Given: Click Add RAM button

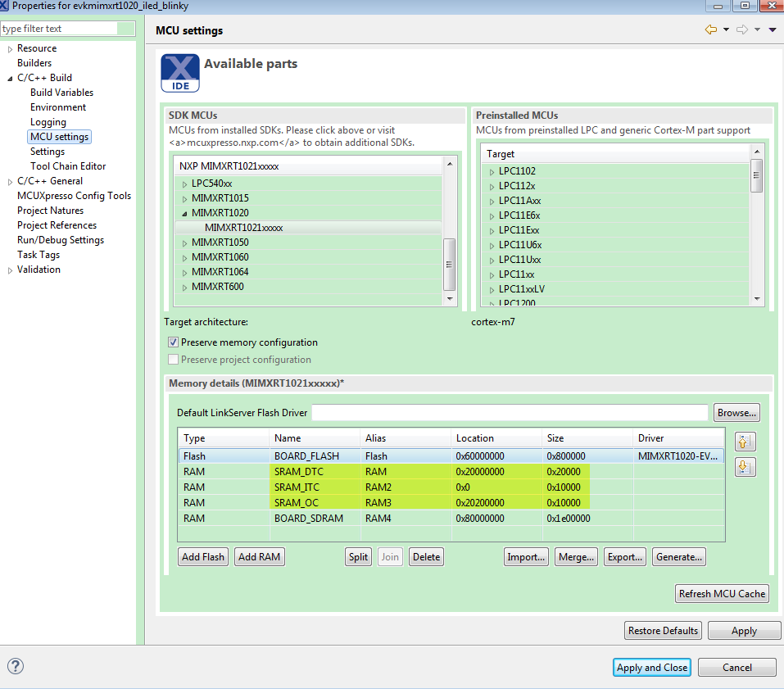Looking at the screenshot, I should click(259, 556).
